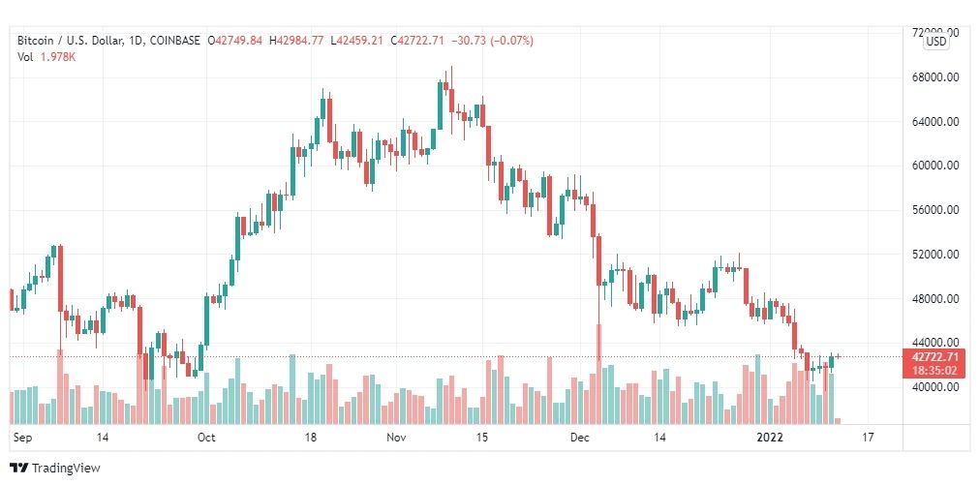Click the TradingView logo icon
Viewport: 980px width, 485px height.
[x=19, y=468]
